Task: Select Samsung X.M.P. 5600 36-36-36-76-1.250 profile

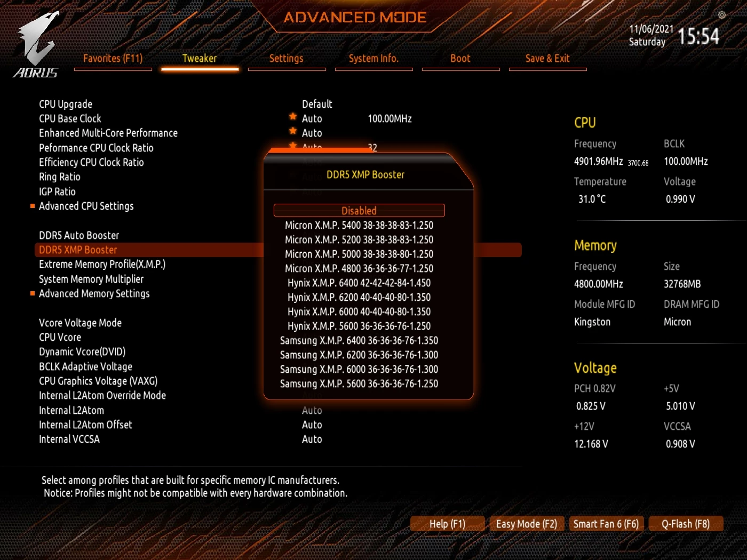Action: [x=359, y=383]
